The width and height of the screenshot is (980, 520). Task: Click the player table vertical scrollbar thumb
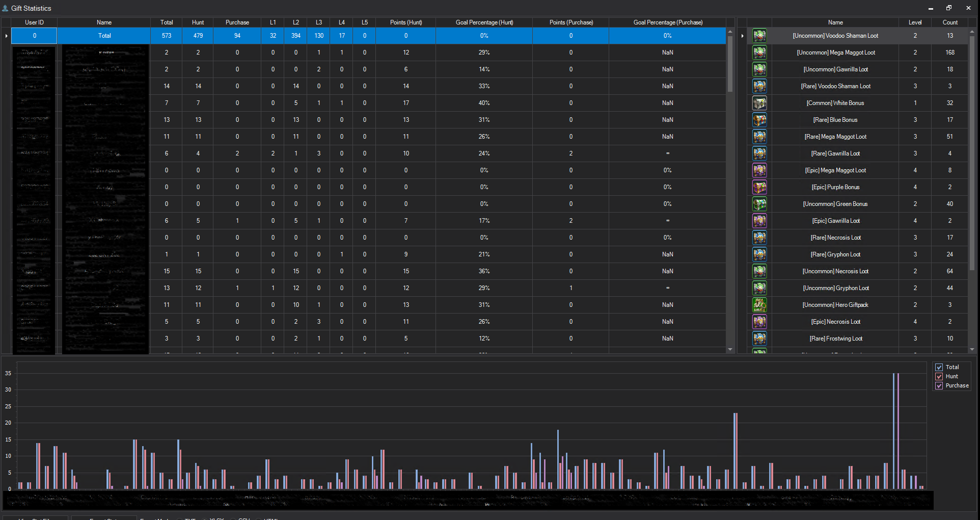(x=730, y=64)
